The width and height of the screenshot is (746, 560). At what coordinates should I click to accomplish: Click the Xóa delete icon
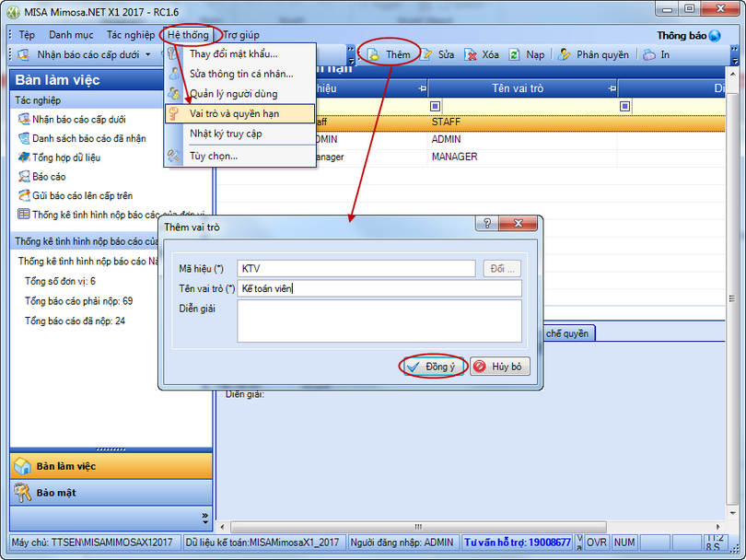470,55
